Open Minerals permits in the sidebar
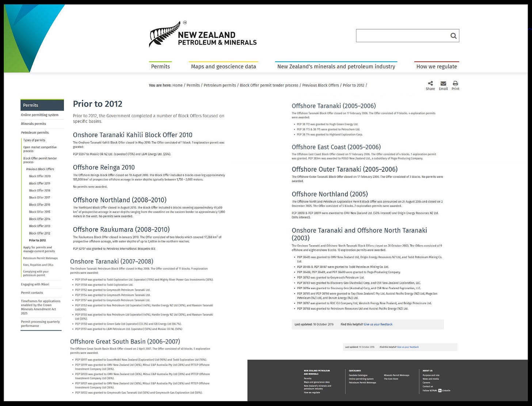Viewport: 532px width, 406px height. tap(33, 124)
